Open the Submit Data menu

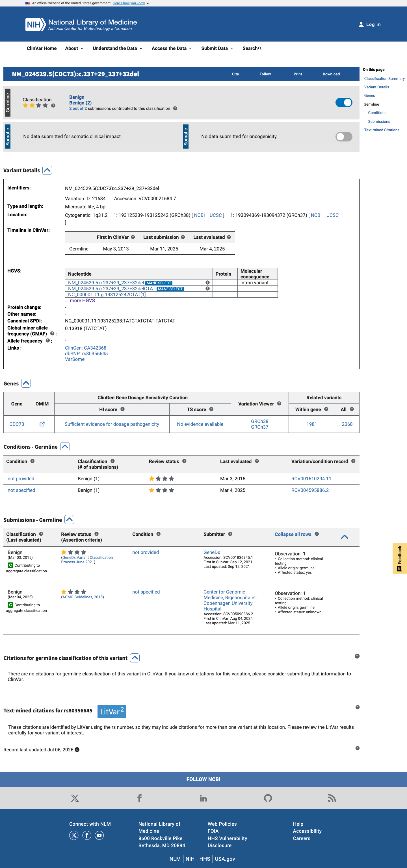(x=217, y=49)
